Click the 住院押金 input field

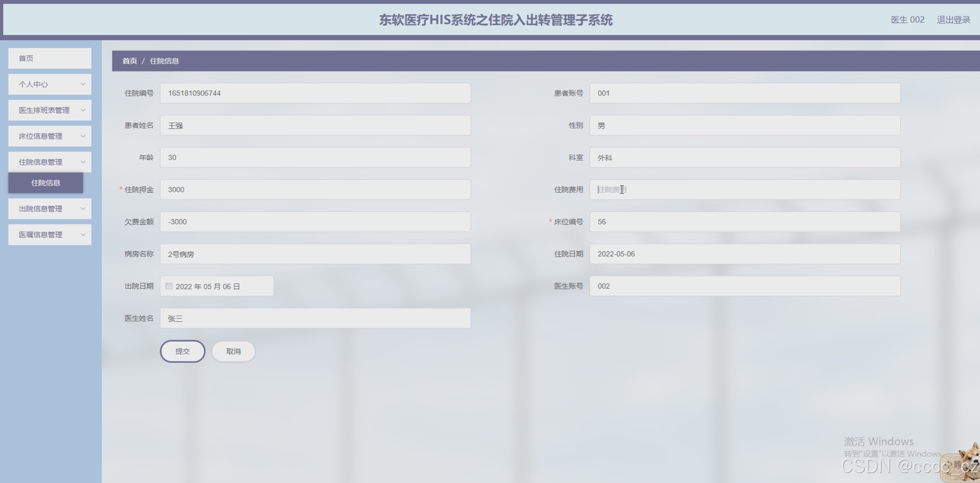tap(315, 190)
